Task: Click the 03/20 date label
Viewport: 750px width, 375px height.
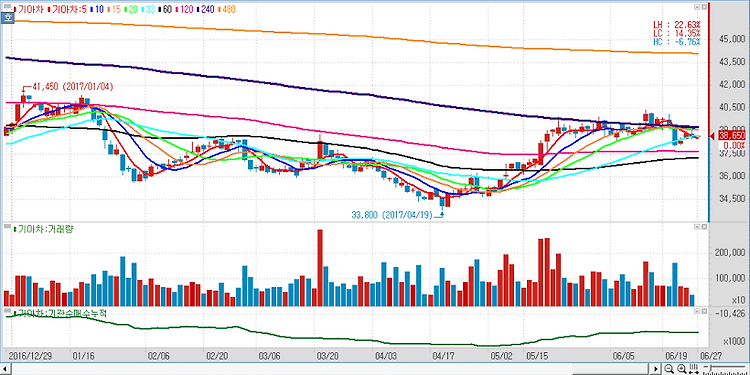Action: click(327, 356)
